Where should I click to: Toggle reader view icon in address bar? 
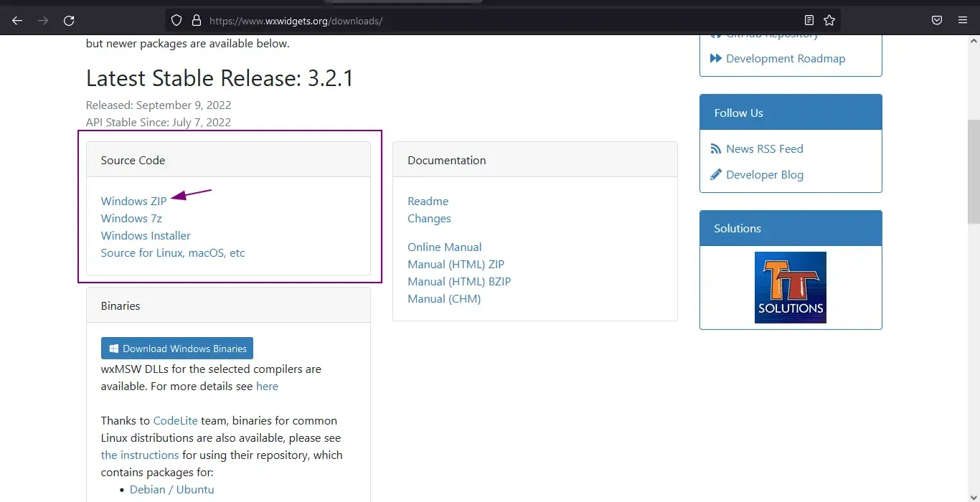(809, 21)
